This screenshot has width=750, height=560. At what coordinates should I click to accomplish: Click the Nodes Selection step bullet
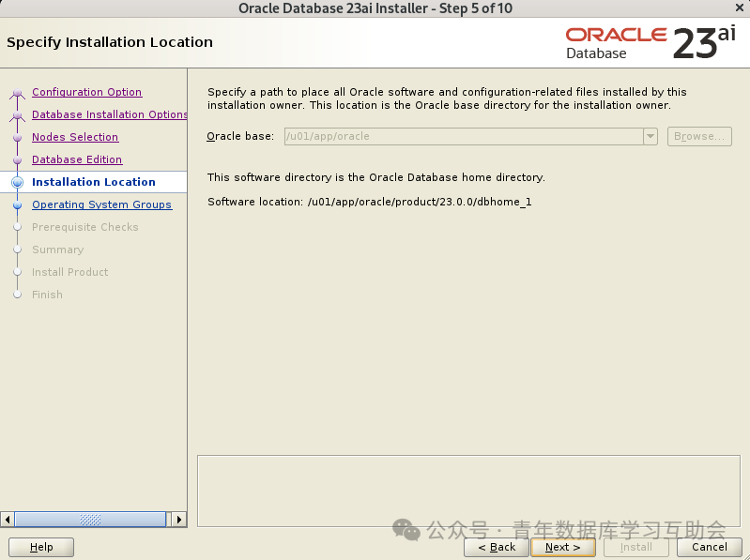(17, 138)
